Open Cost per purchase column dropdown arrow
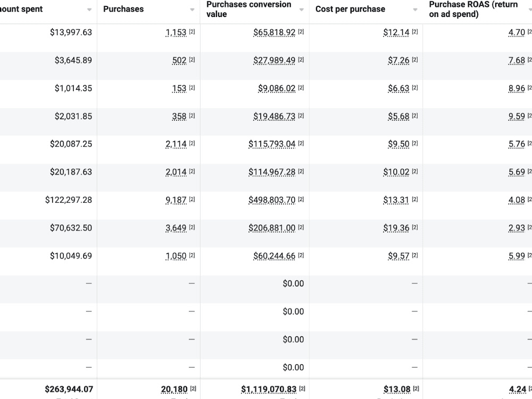Screen dimensions: 532x399 point(415,10)
